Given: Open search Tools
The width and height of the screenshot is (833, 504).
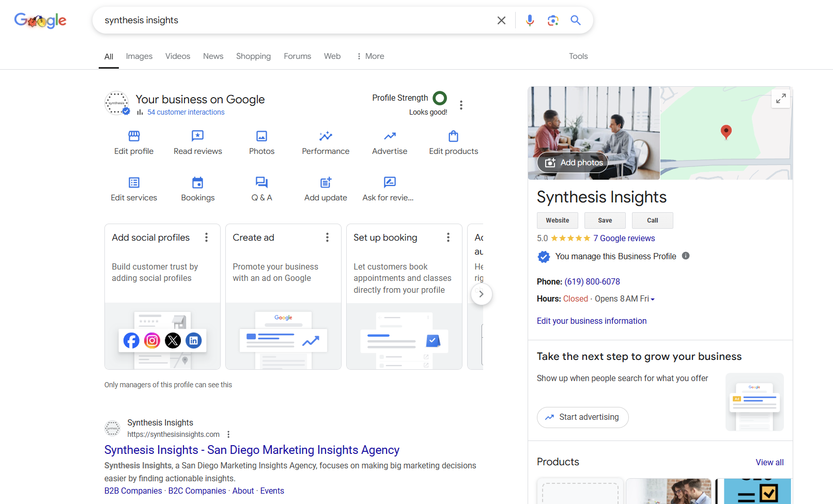Looking at the screenshot, I should (x=578, y=56).
